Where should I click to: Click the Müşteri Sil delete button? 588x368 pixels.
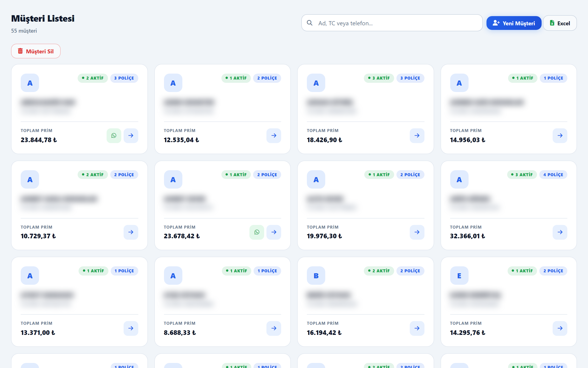pos(36,51)
